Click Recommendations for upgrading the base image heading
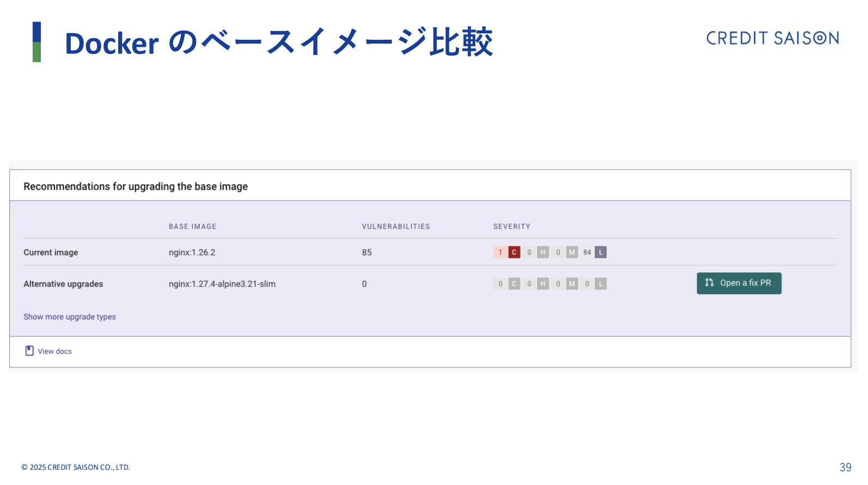 click(x=136, y=186)
